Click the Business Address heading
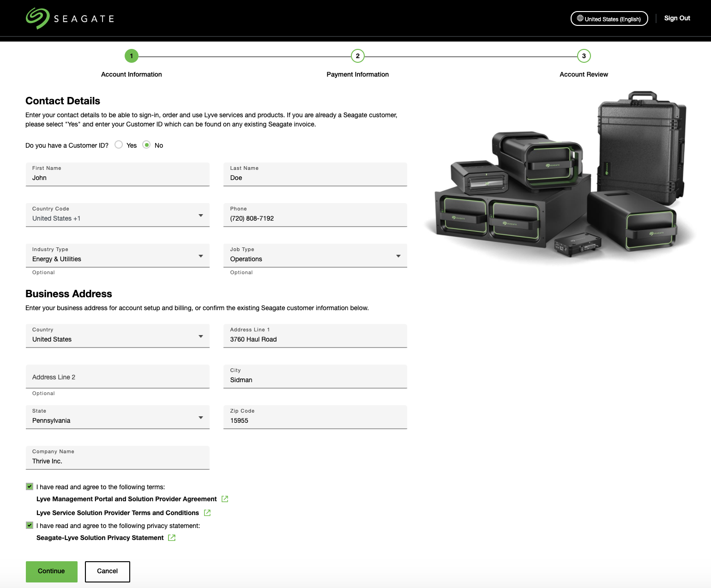Image resolution: width=711 pixels, height=588 pixels. coord(69,294)
